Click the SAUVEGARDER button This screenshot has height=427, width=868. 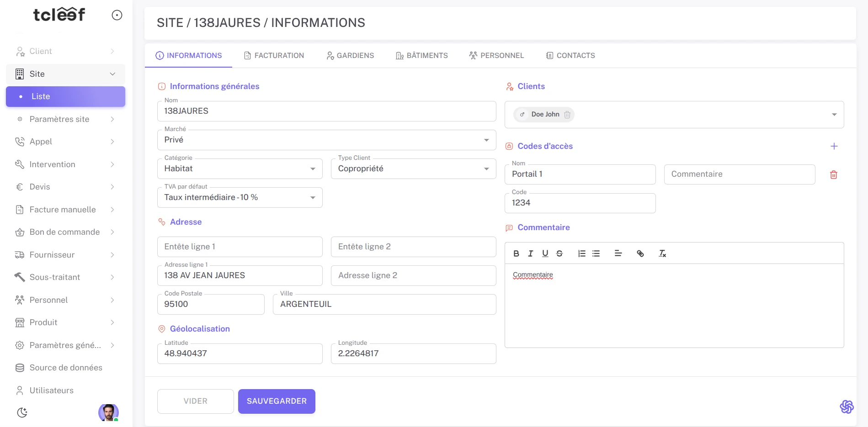pos(276,401)
